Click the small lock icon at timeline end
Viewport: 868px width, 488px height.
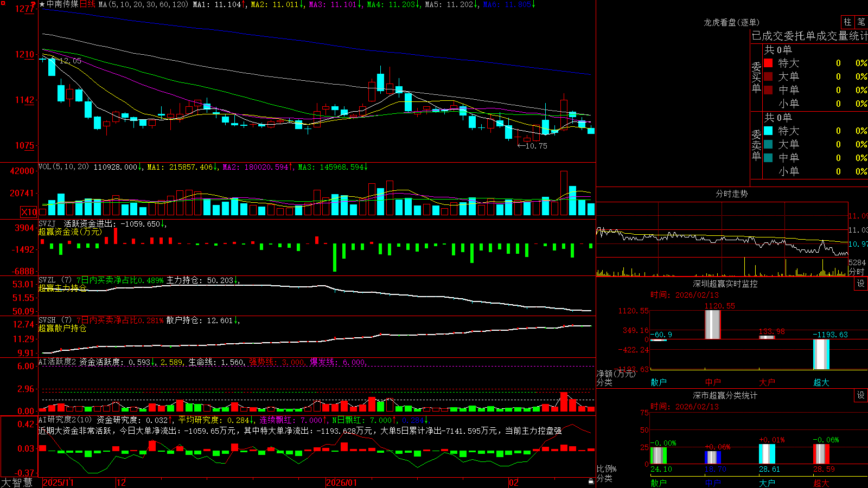point(591,481)
